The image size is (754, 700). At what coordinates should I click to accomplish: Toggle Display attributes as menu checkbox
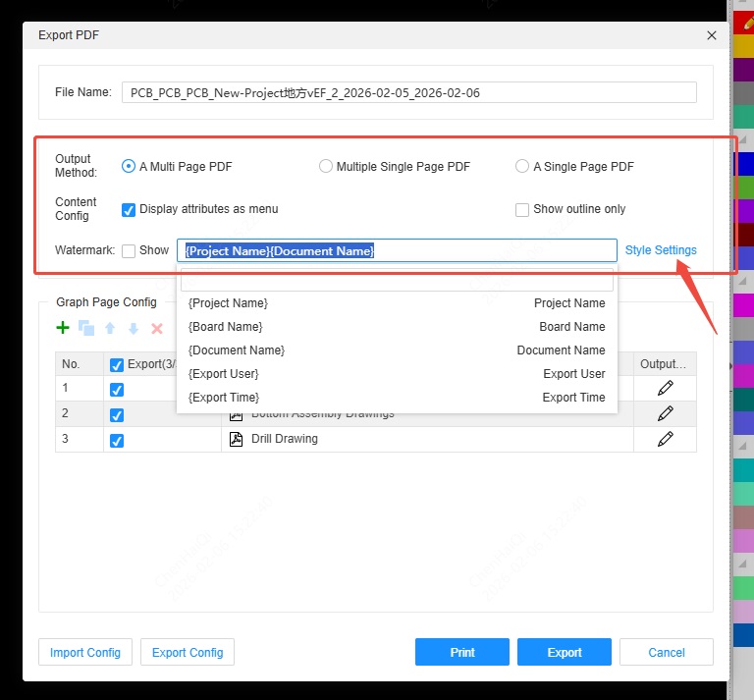[129, 209]
